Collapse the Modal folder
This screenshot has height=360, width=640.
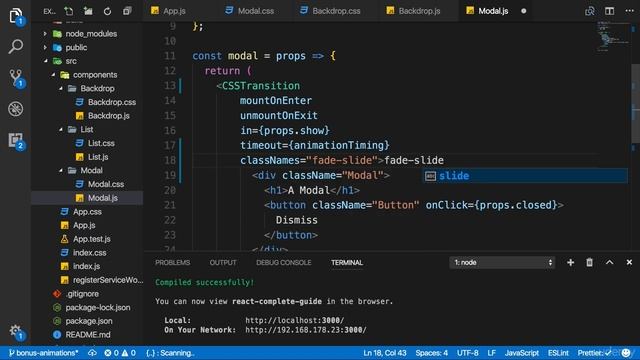[80, 171]
